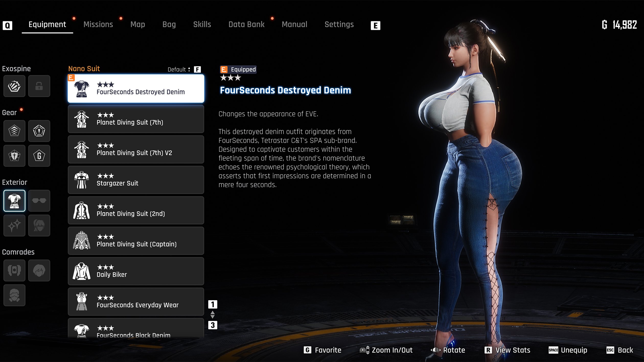Select the drone comrade icon
644x362 pixels.
[x=14, y=270]
